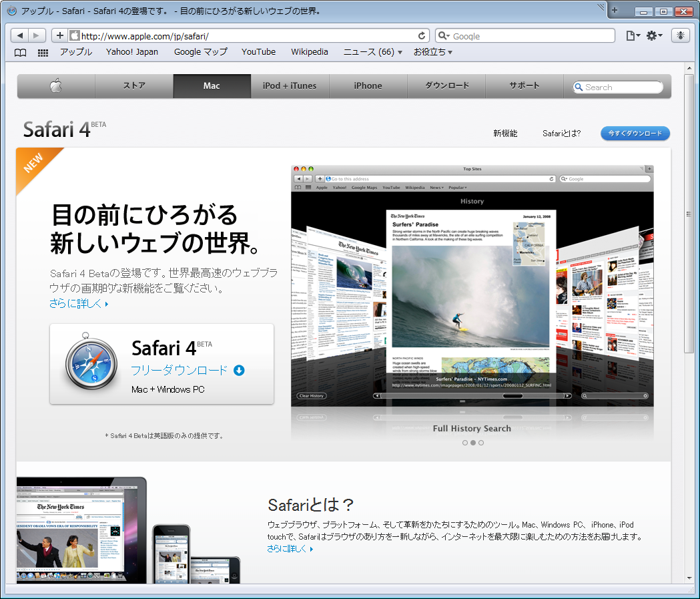Select the second carousel dot
This screenshot has height=599, width=700.
(472, 443)
